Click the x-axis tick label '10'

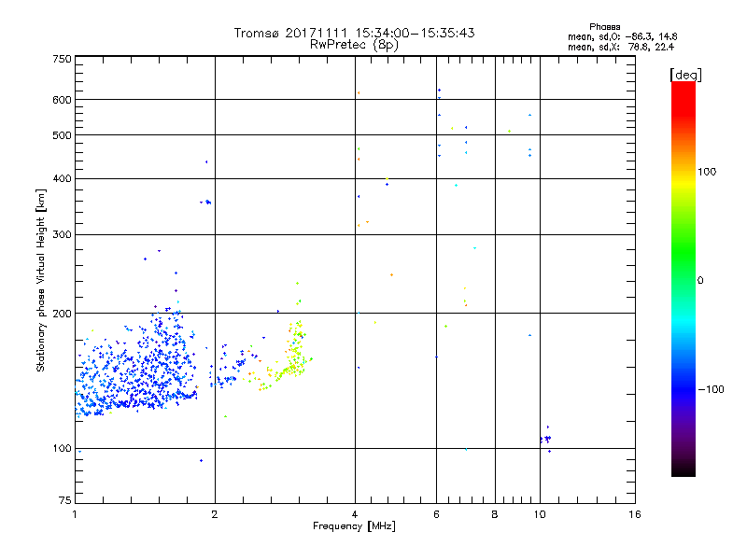540,514
